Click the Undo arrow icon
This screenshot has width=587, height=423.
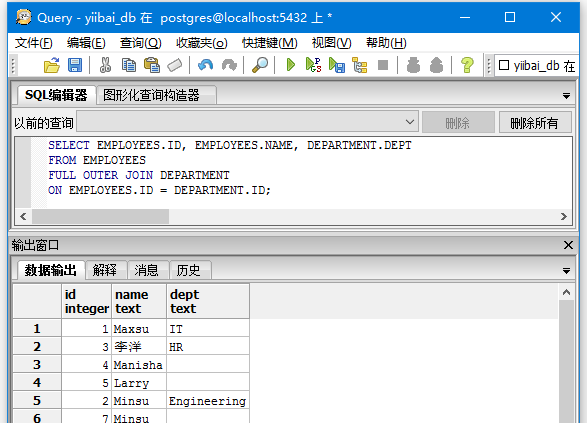(206, 65)
